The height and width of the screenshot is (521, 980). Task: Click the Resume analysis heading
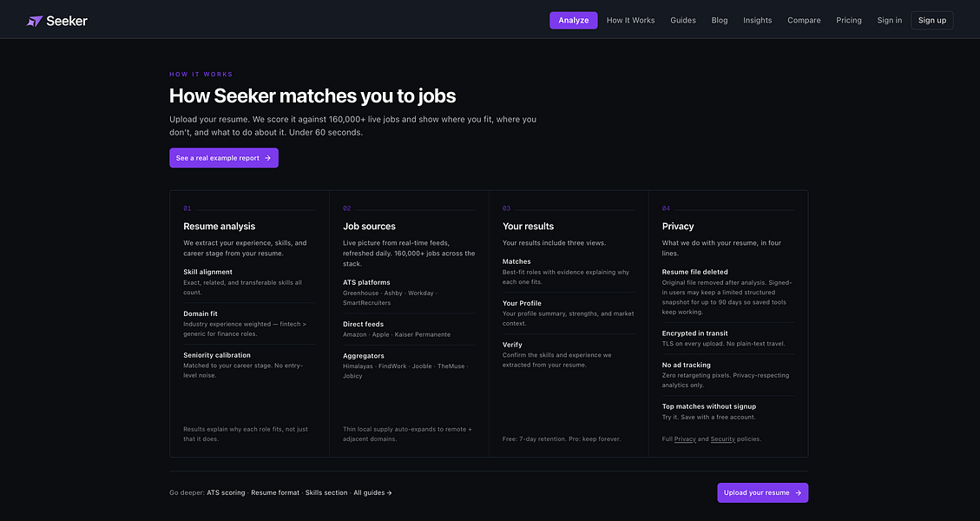220,227
